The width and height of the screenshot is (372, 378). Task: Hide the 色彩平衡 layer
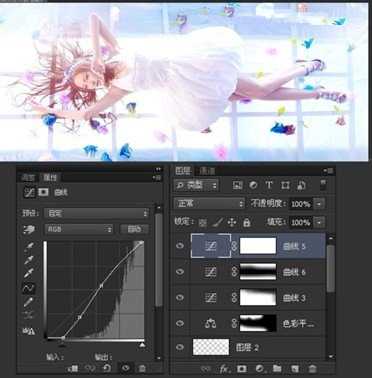[180, 323]
